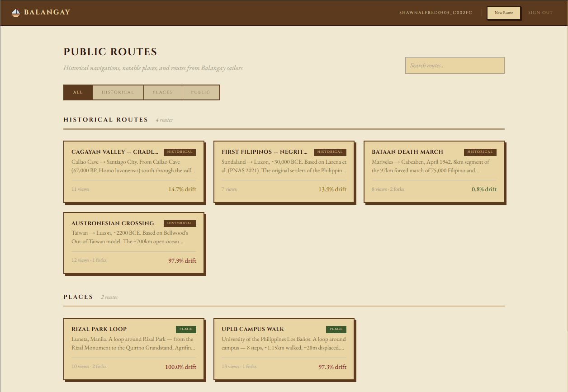Select the All filter tab
The image size is (568, 392).
[x=78, y=92]
